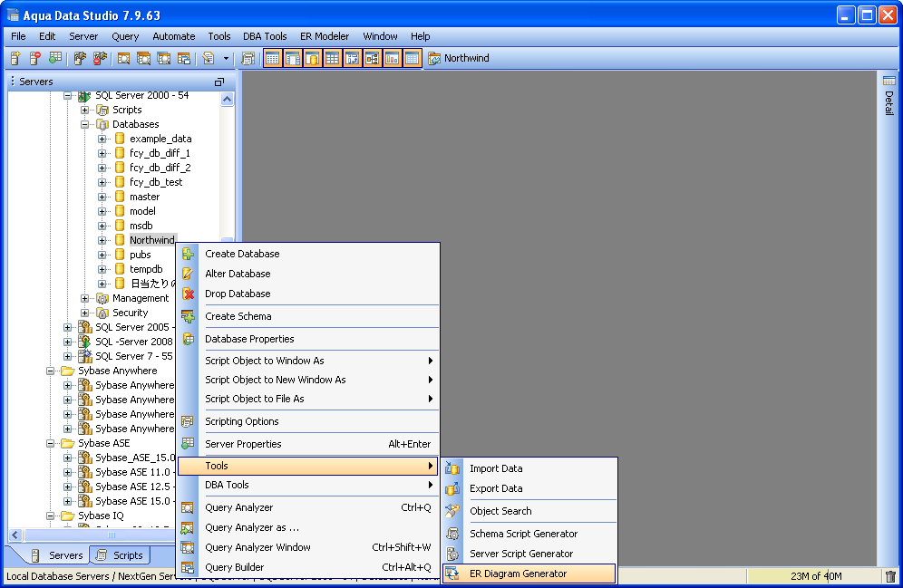
Task: Open the Detail side panel tab
Action: (889, 103)
